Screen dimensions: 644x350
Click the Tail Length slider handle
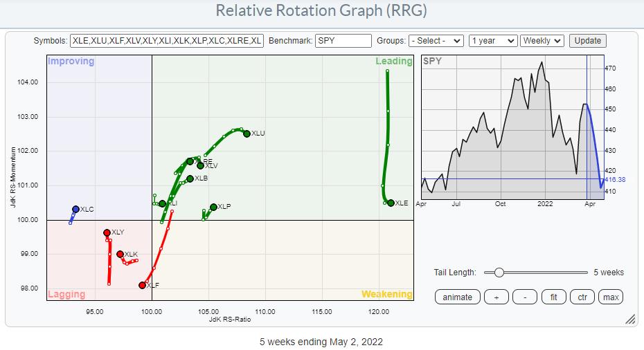[499, 273]
